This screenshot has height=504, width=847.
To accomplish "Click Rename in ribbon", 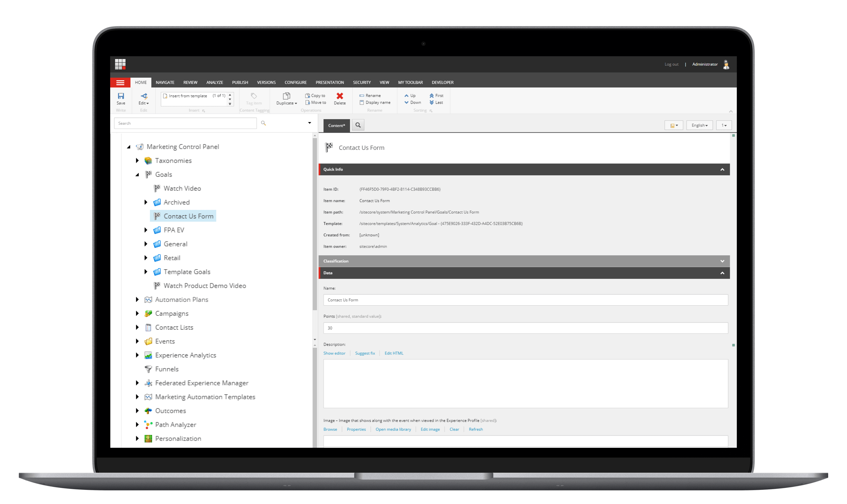I will pos(370,96).
